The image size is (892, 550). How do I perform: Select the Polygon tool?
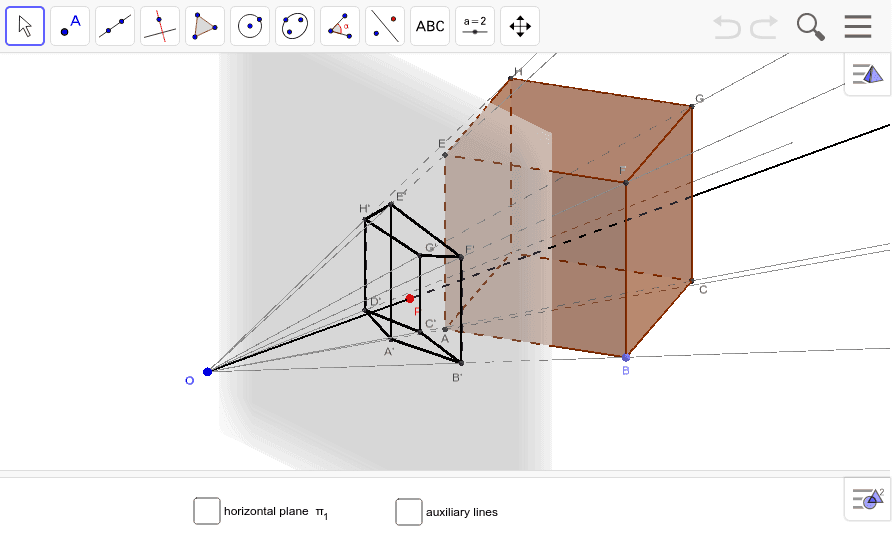pos(205,26)
